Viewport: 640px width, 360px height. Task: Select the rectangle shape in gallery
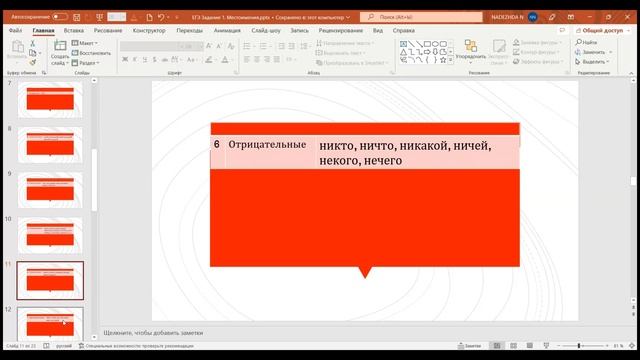point(427,44)
